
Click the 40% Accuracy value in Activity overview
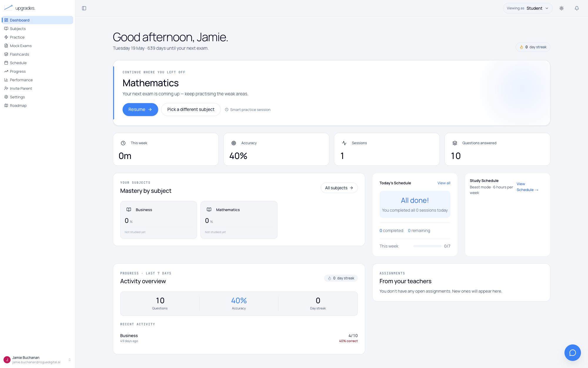(x=239, y=301)
